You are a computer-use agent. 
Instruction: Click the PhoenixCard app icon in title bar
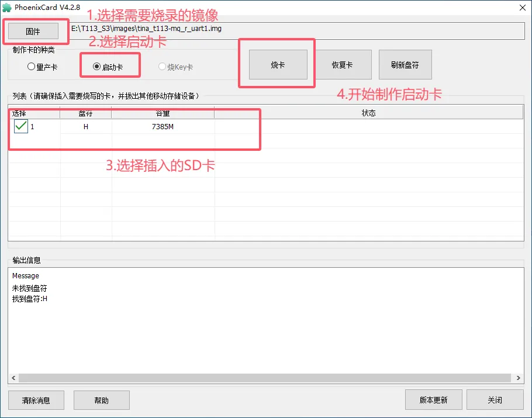(x=8, y=7)
